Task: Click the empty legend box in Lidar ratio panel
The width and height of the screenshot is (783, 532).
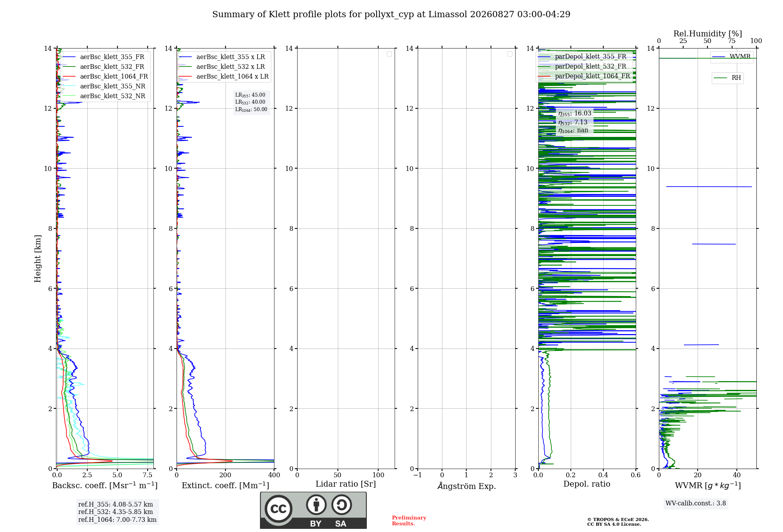Action: click(x=389, y=54)
